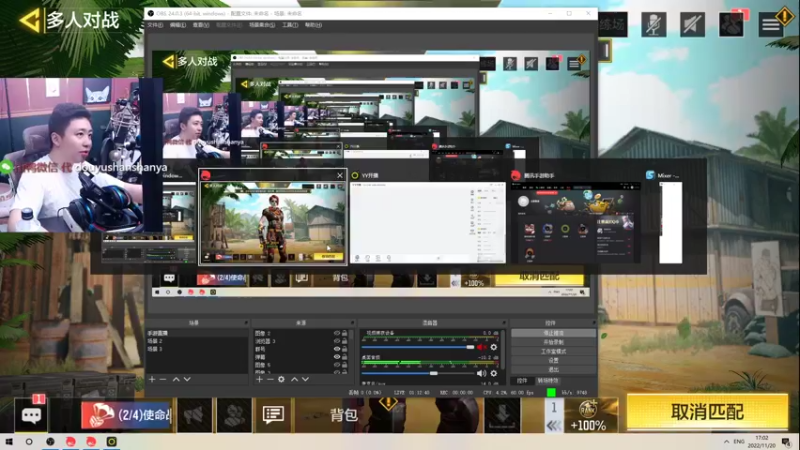Select the Mixer window thumbnail
The width and height of the screenshot is (800, 450).
point(670,222)
